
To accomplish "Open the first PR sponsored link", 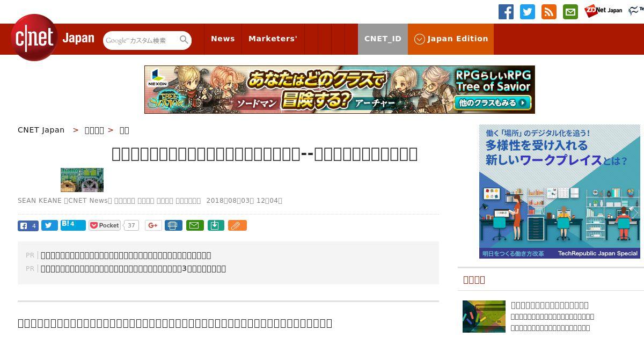I will pyautogui.click(x=126, y=255).
